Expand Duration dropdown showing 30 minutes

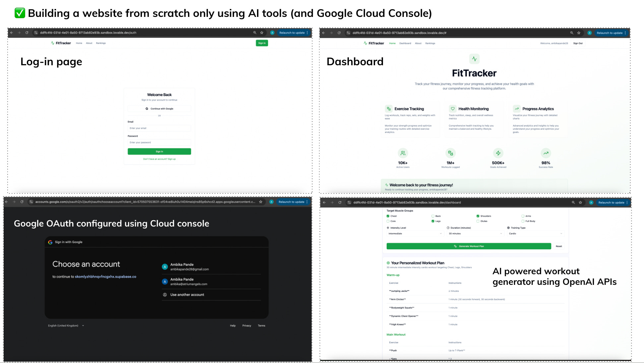coord(475,233)
